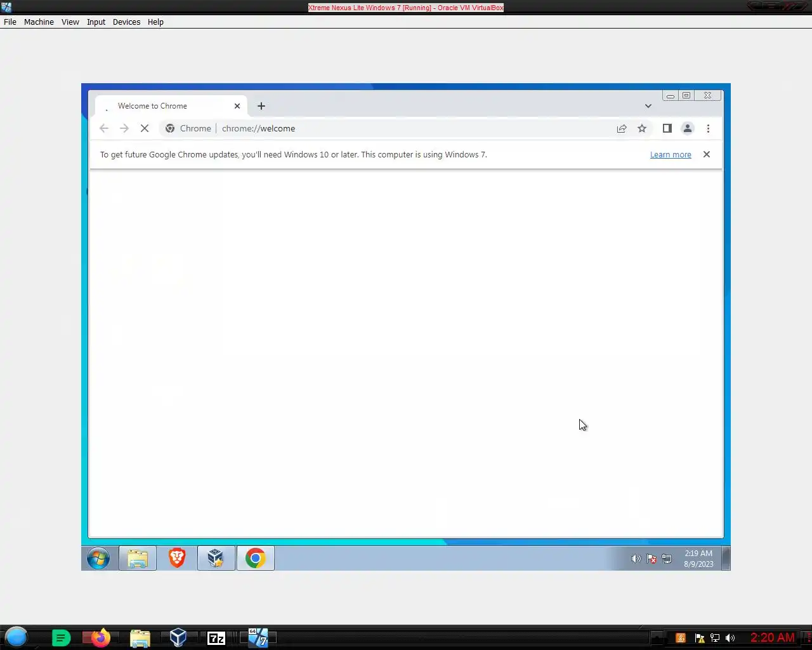Click the orange host tray icon

pyautogui.click(x=681, y=638)
